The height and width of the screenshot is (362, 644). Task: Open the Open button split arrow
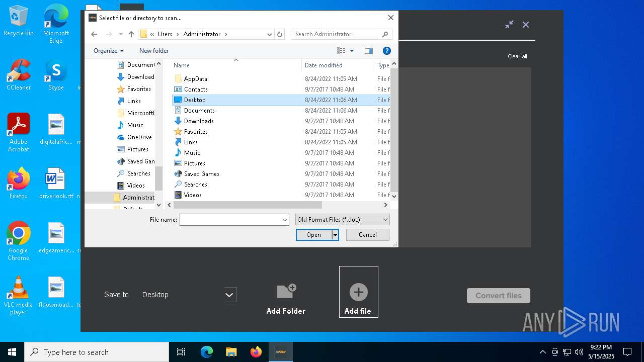[335, 235]
